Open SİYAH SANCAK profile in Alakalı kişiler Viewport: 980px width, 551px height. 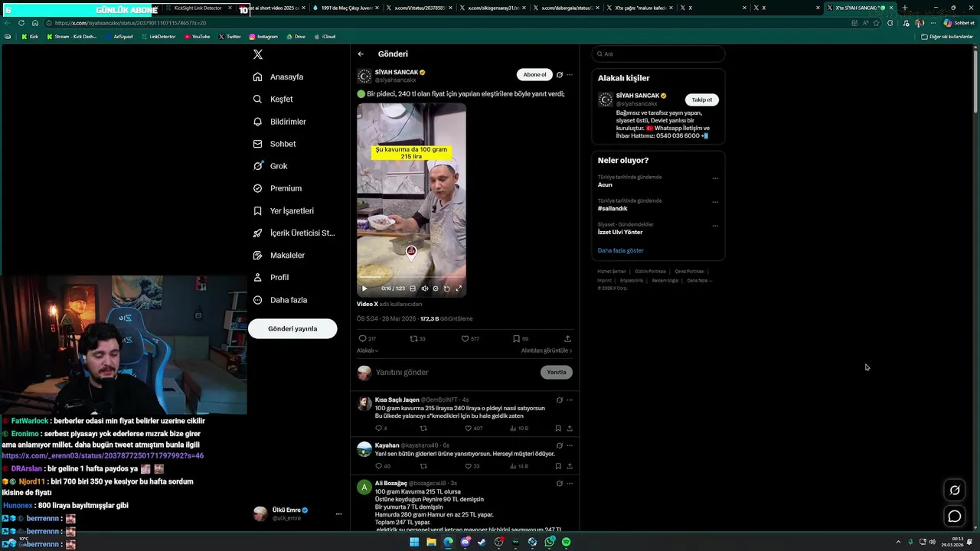pos(638,96)
